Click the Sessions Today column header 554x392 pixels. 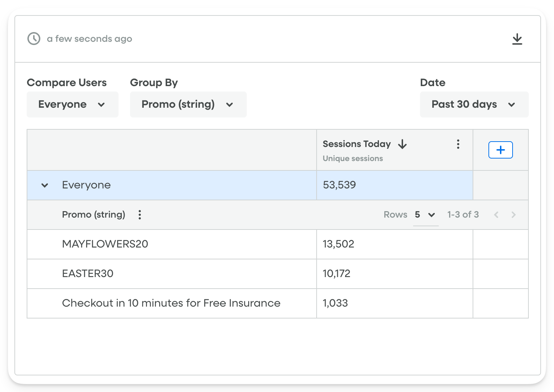click(357, 144)
